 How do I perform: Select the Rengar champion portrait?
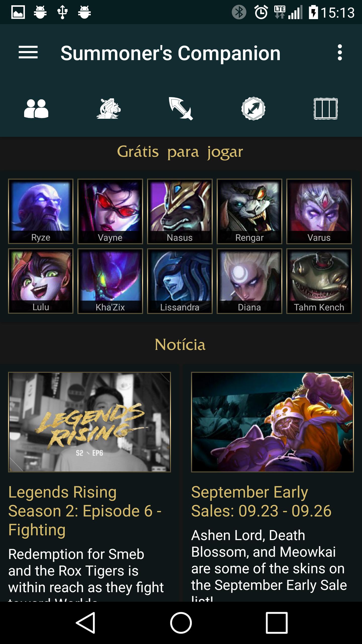click(249, 211)
